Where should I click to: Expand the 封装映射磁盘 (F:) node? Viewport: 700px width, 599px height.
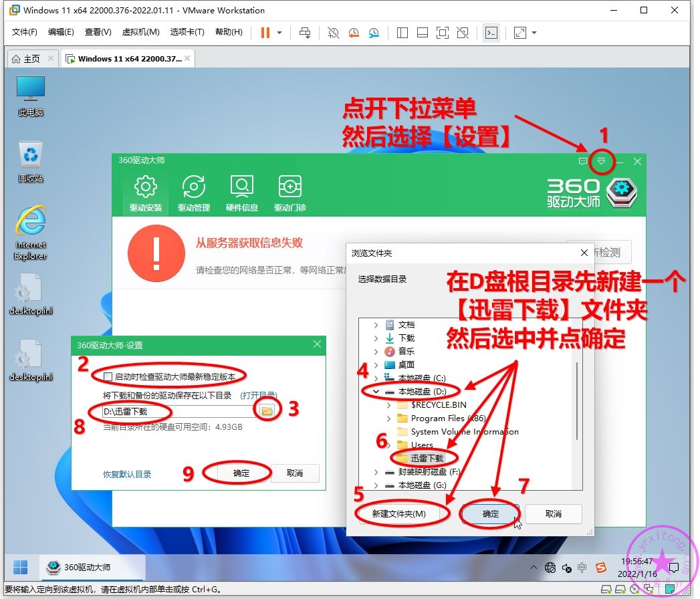point(376,472)
